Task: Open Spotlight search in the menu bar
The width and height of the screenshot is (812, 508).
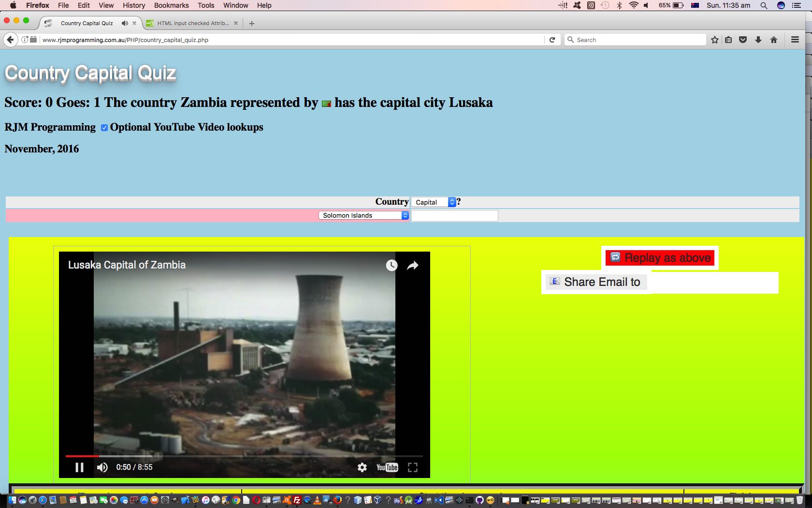Action: 764,5
